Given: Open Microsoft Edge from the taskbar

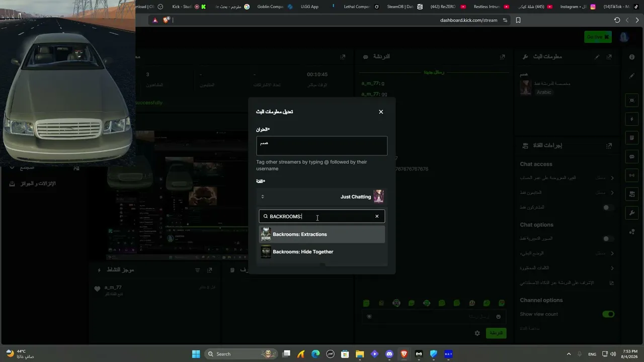Looking at the screenshot, I should tap(315, 354).
